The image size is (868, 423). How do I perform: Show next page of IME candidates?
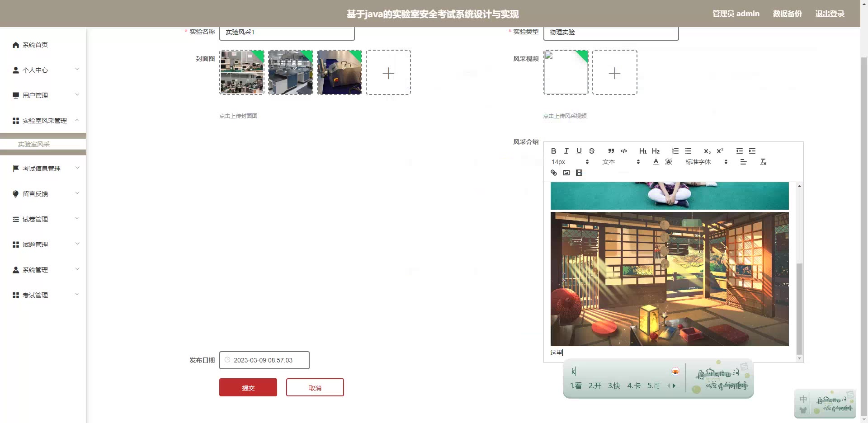click(674, 385)
